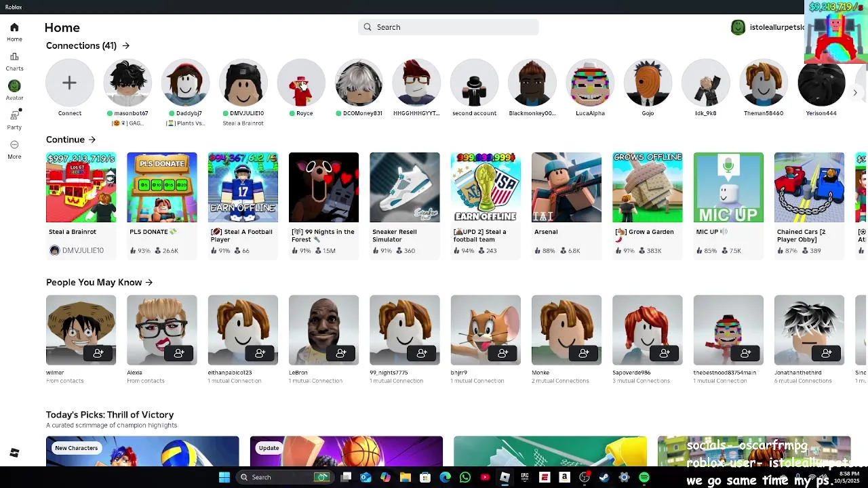Open the PLS DONATE game thumbnail

162,187
